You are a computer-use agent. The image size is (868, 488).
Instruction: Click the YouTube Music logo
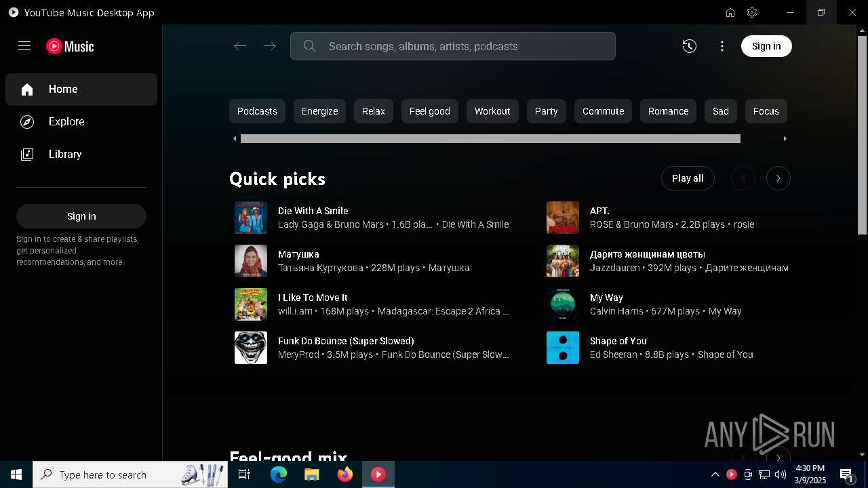click(x=70, y=46)
